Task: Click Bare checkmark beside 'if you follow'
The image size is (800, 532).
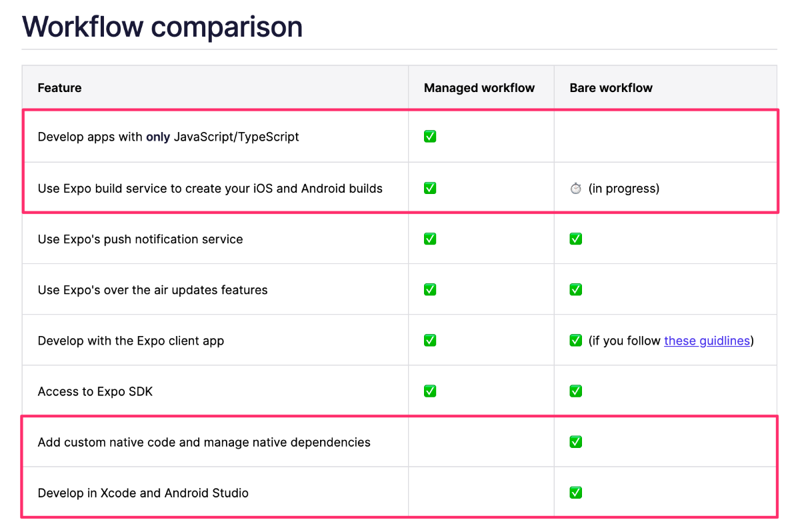Action: click(576, 340)
